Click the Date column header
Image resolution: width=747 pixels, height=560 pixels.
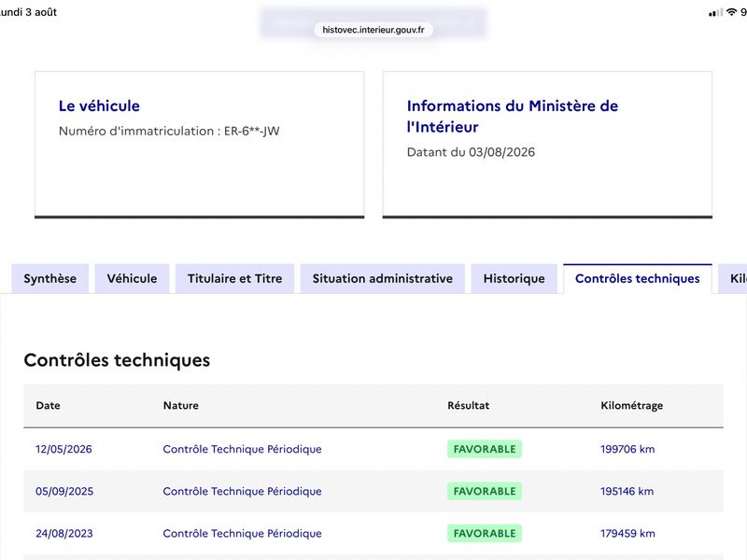[48, 405]
